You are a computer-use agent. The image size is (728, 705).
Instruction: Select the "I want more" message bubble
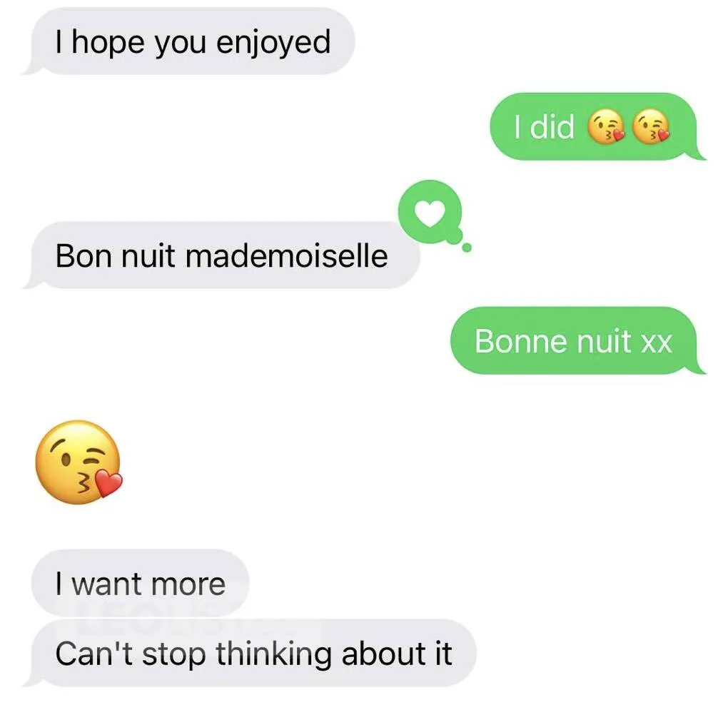click(140, 583)
